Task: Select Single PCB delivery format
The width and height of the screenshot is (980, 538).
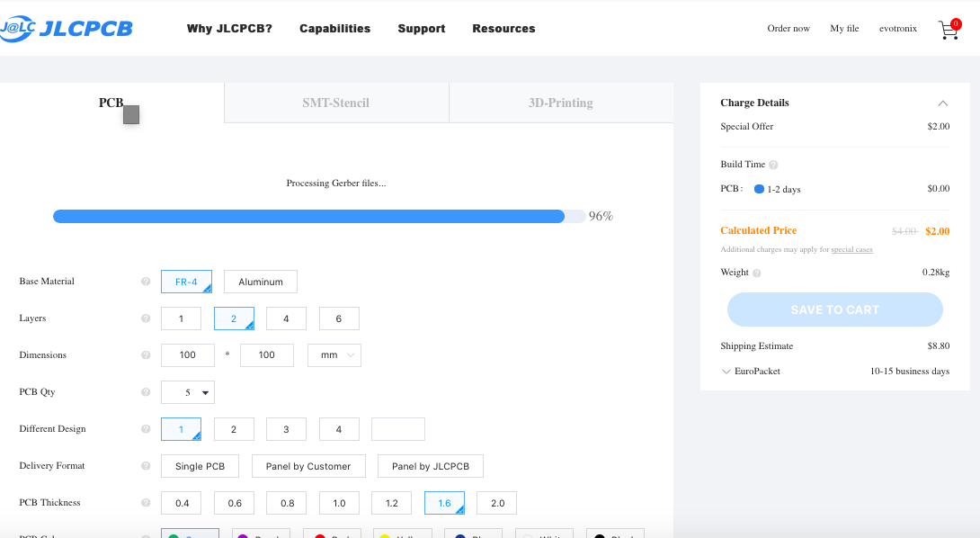Action: click(200, 466)
